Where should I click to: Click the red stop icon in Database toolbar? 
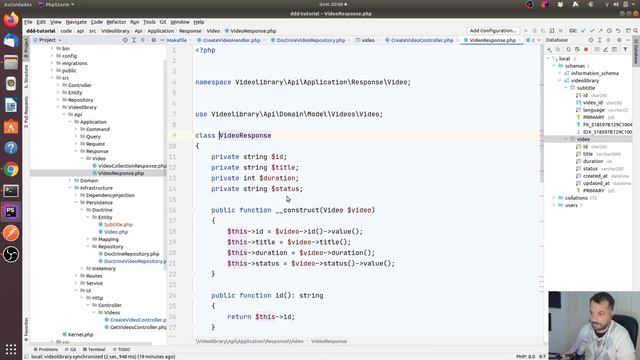(586, 49)
